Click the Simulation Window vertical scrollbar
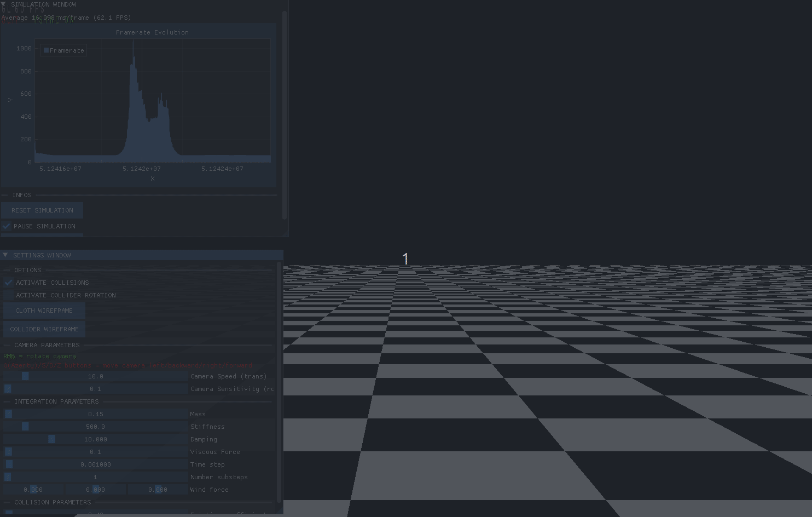The image size is (812, 517). point(285,115)
